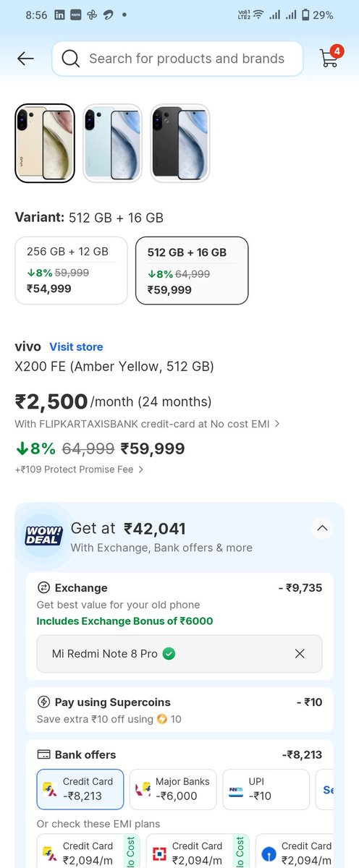This screenshot has height=868, width=359.
Task: Select the 256 GB + 12 GB variant
Action: [72, 271]
